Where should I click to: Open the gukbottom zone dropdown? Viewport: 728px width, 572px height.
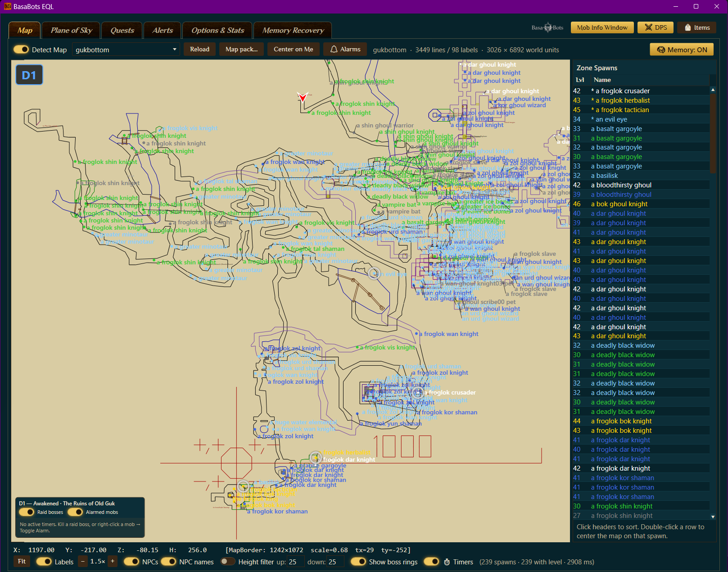[x=126, y=50]
